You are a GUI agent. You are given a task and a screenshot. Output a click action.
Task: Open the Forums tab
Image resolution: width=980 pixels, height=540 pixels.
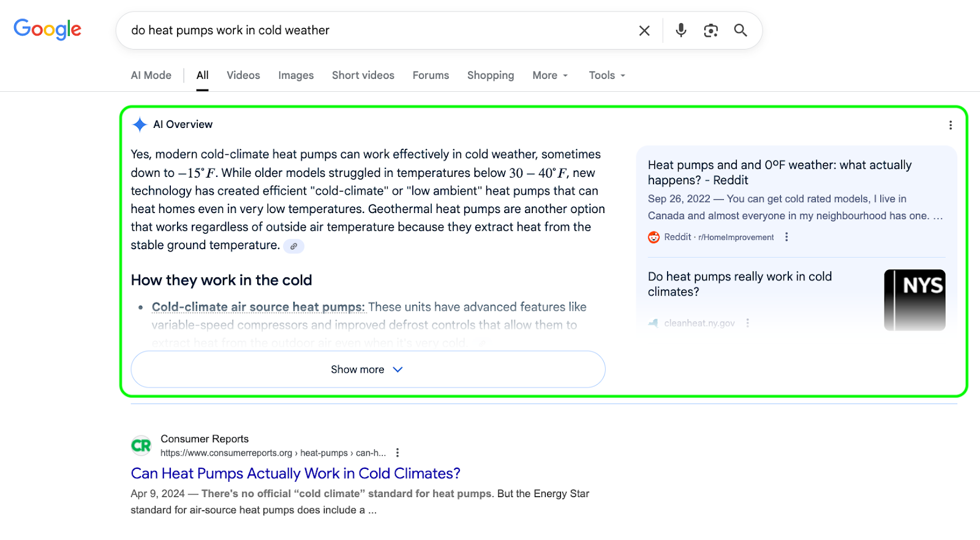pyautogui.click(x=431, y=75)
